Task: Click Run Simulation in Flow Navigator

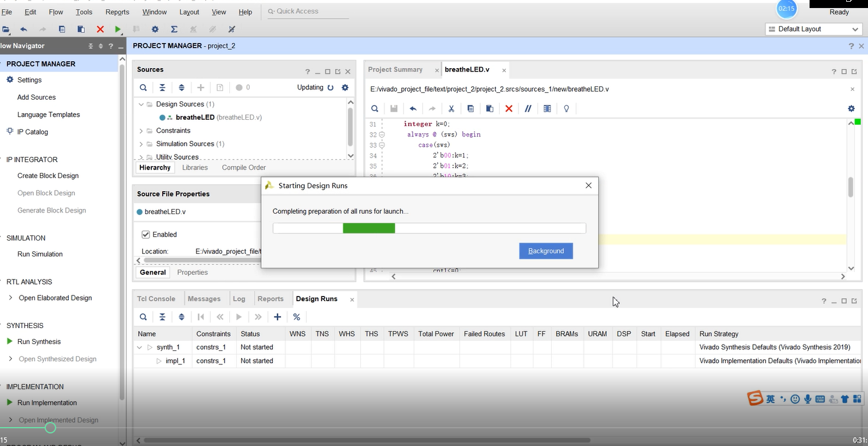Action: 40,254
